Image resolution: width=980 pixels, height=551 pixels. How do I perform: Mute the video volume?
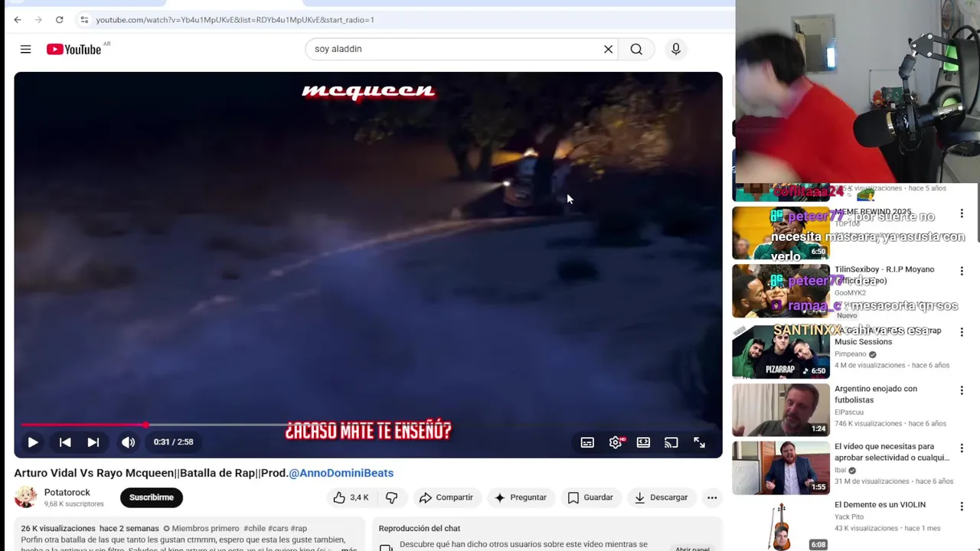tap(128, 442)
